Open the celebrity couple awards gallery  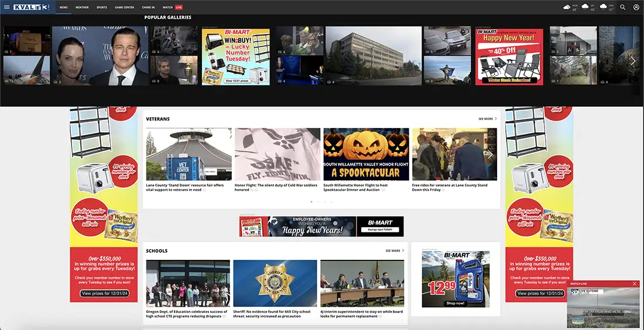[100, 56]
